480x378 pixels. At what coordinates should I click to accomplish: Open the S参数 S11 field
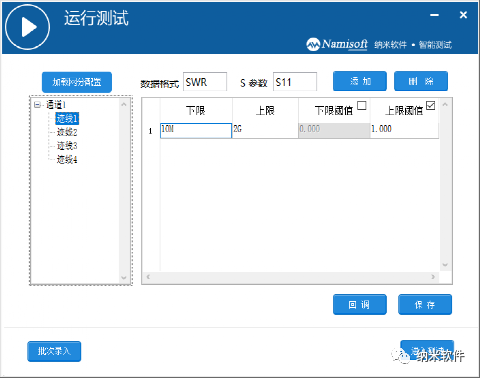click(295, 82)
